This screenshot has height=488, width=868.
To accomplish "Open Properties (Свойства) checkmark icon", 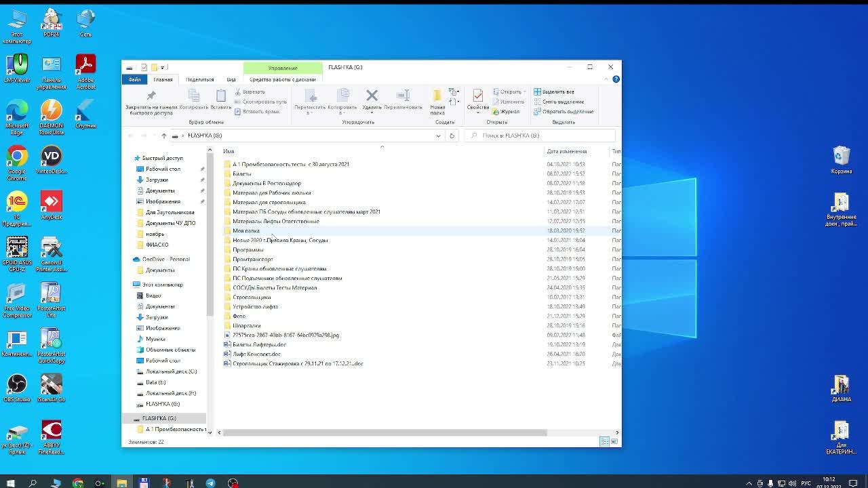I will point(478,96).
